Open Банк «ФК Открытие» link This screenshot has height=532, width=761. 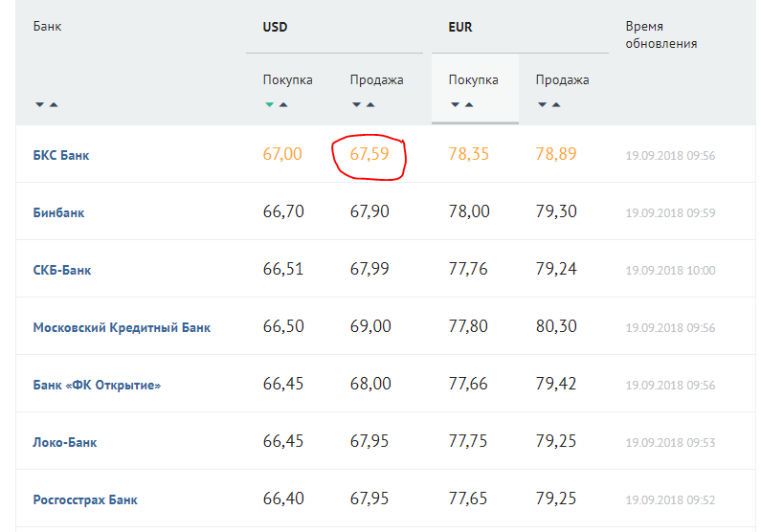(97, 385)
